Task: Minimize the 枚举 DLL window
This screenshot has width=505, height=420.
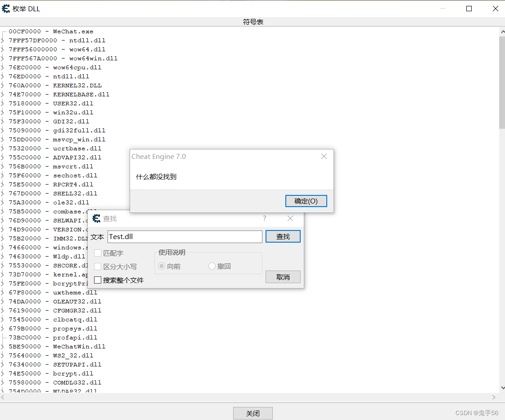Action: (443, 9)
